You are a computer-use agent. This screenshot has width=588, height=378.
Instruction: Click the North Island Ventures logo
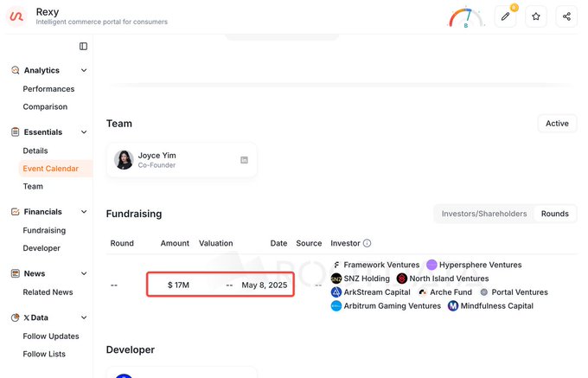402,279
